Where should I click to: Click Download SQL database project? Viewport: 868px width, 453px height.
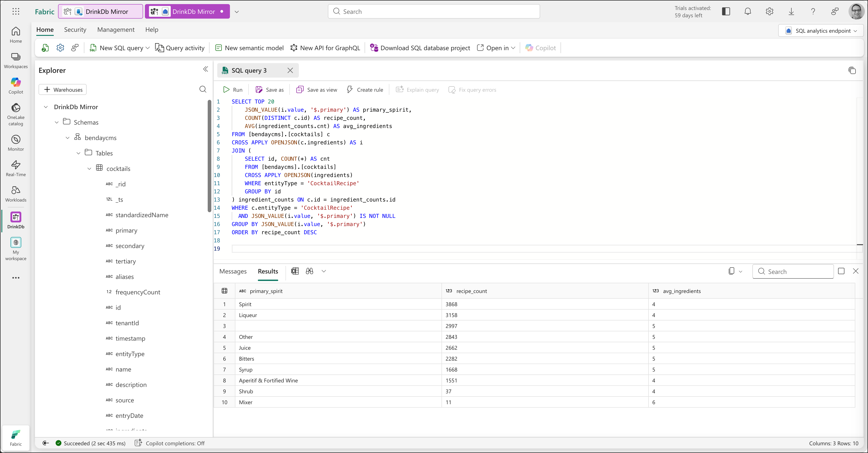(420, 48)
